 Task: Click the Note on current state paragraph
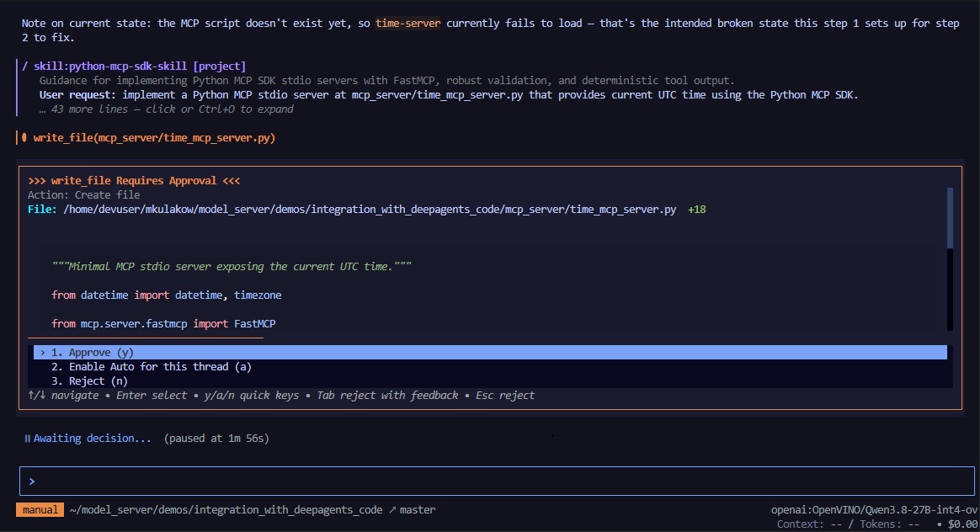[x=490, y=30]
